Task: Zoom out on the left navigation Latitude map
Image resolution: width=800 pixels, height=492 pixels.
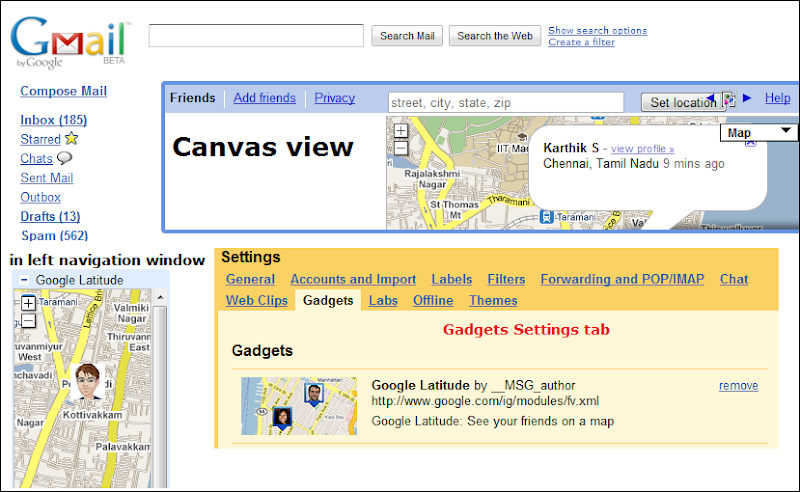Action: point(29,321)
